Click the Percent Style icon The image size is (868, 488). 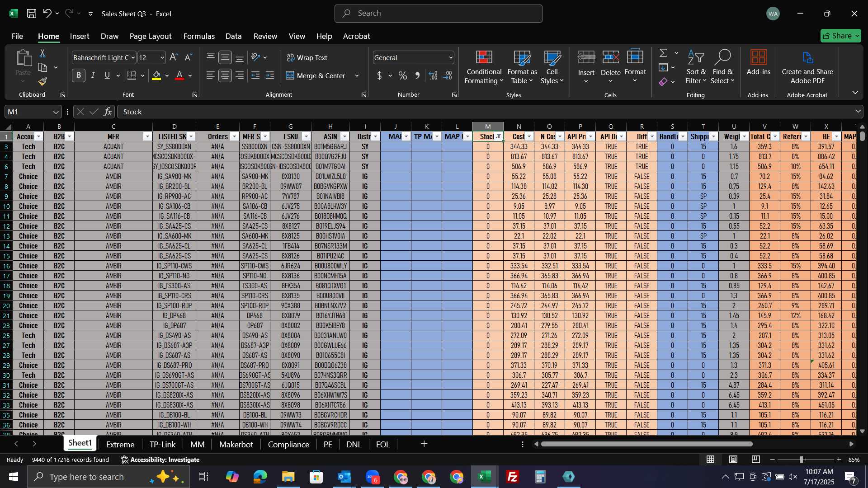point(403,75)
